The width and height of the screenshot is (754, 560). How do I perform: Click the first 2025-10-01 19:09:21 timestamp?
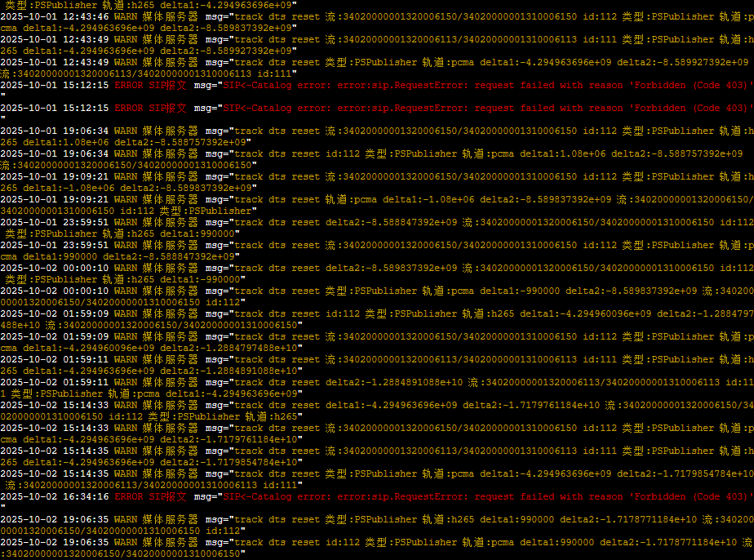click(55, 176)
